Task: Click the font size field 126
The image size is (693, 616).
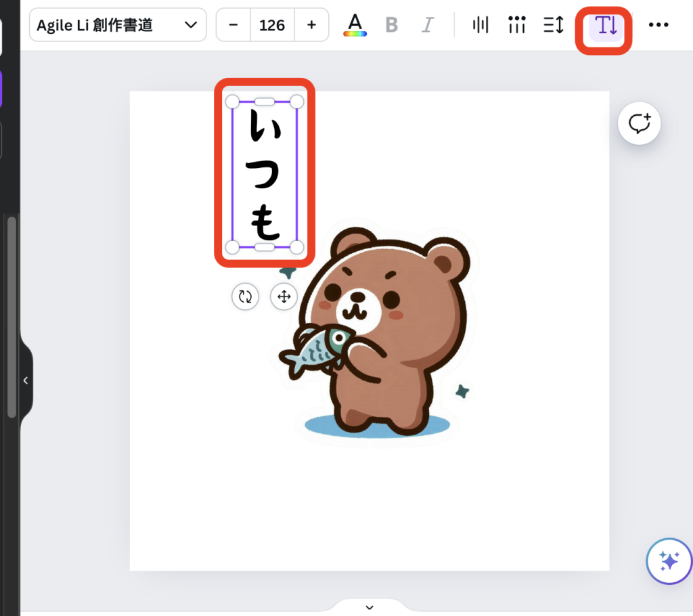Action: pyautogui.click(x=272, y=25)
